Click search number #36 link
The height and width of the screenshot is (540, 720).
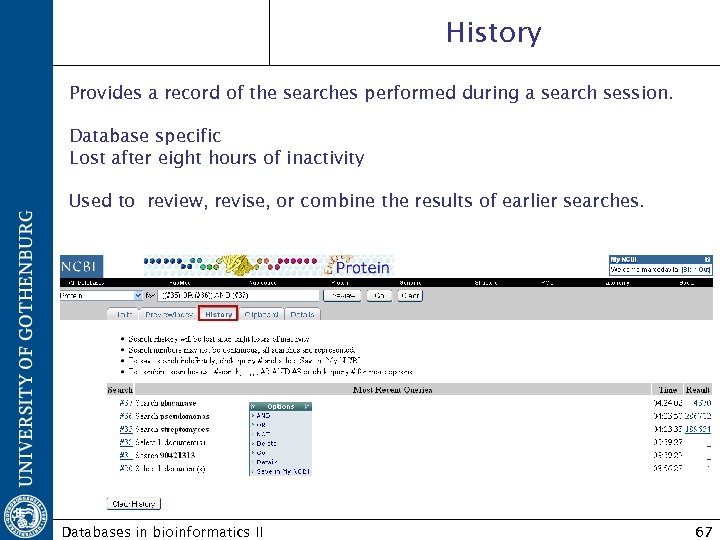click(125, 416)
